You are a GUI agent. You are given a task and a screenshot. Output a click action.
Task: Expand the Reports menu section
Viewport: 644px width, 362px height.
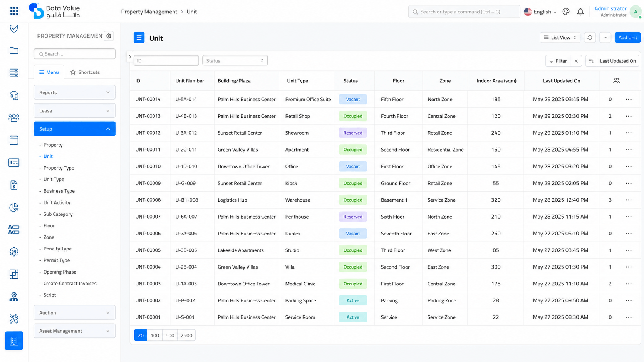pyautogui.click(x=74, y=92)
